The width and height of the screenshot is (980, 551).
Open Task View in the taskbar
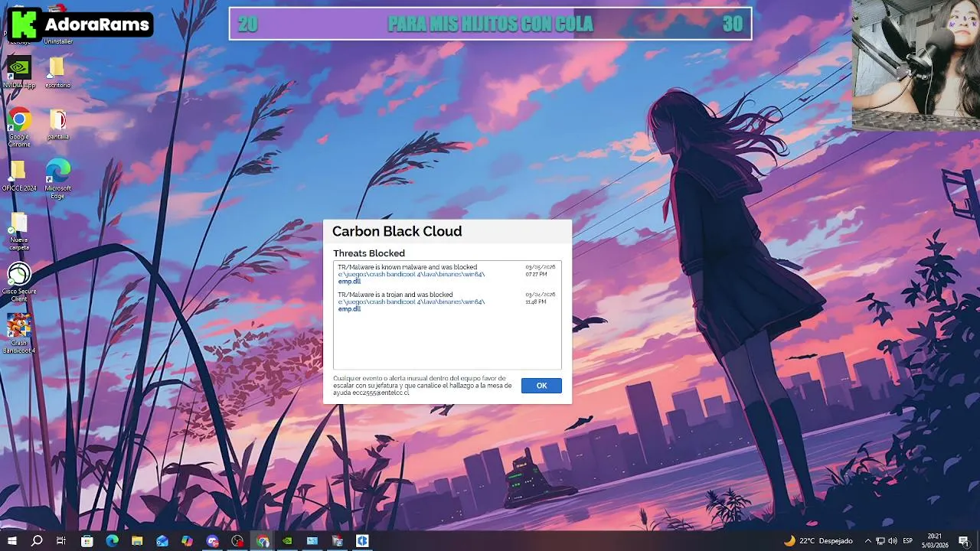coord(62,540)
